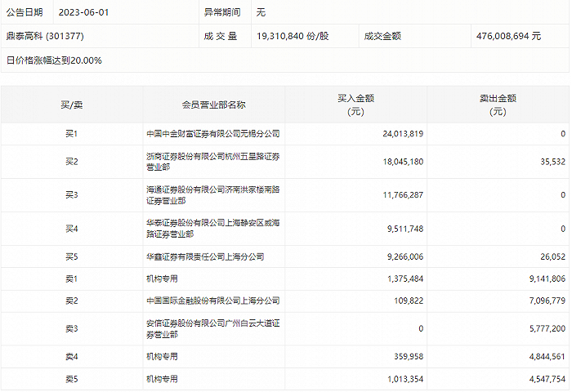This screenshot has width=572, height=392.
Task: Click the 会员营业部名称 column header
Action: pos(214,105)
